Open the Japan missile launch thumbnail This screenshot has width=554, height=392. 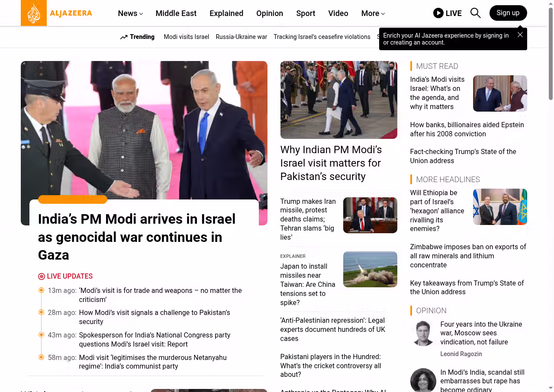370,269
